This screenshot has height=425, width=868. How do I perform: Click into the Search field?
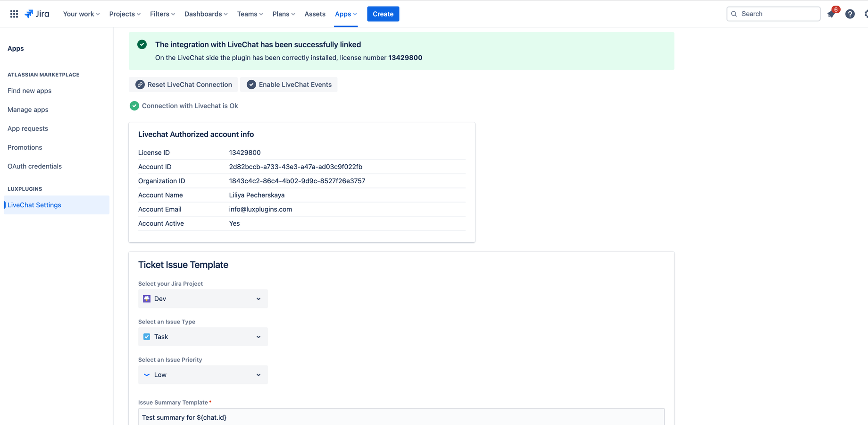point(774,14)
